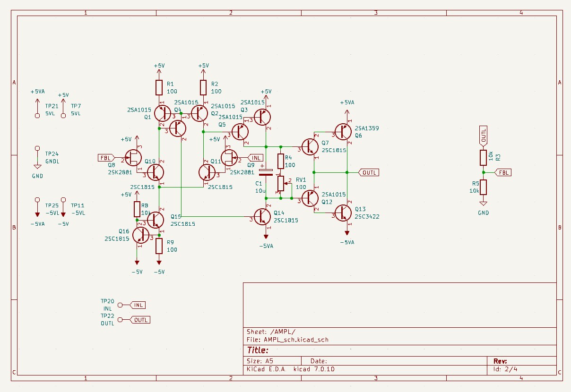The width and height of the screenshot is (571, 392).
Task: Pick the Q12 transistor symbol
Action: [310, 198]
